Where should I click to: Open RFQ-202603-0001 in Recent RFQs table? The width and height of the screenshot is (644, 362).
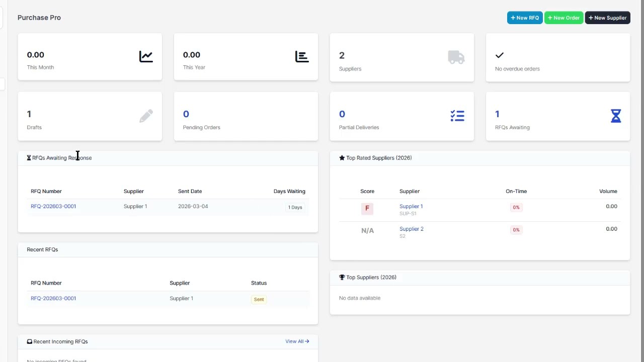coord(53,298)
